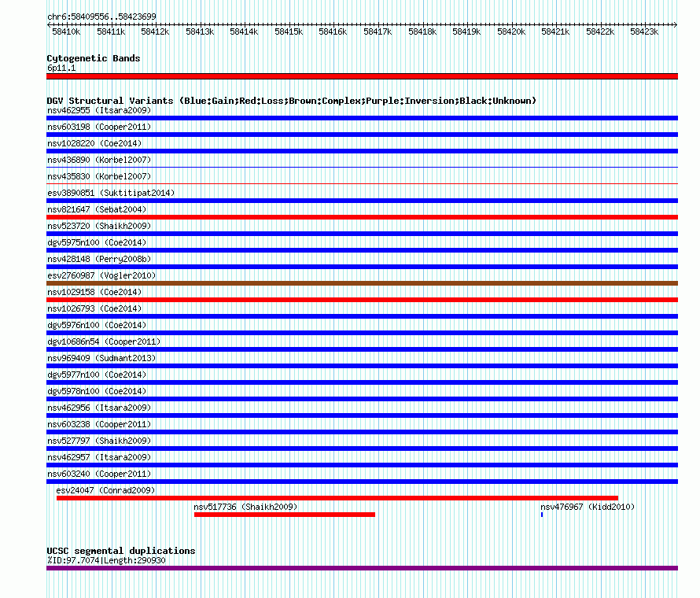
Task: Select dgv5975n100 (Coe2014) label
Action: [x=97, y=242]
